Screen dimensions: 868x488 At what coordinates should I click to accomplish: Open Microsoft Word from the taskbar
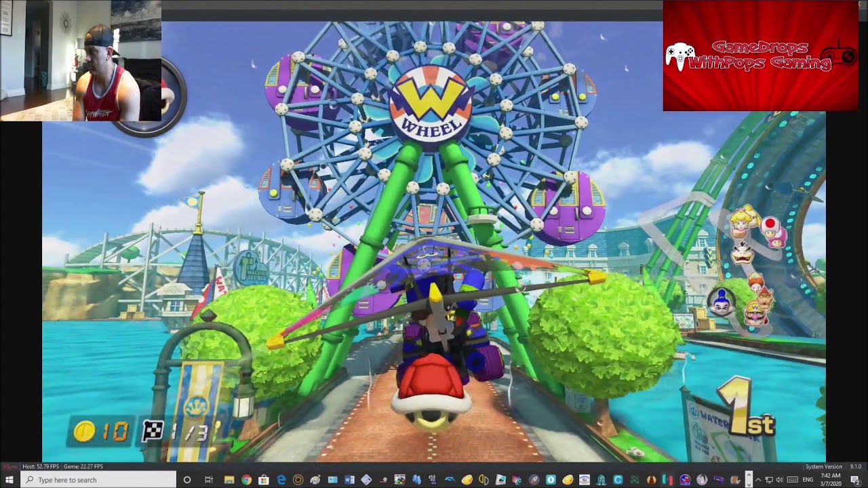[349, 480]
